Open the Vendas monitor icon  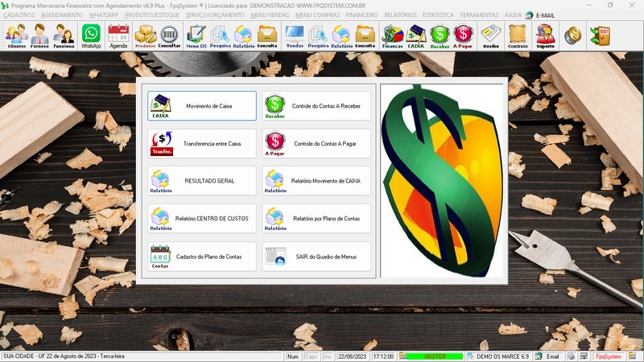pos(295,36)
